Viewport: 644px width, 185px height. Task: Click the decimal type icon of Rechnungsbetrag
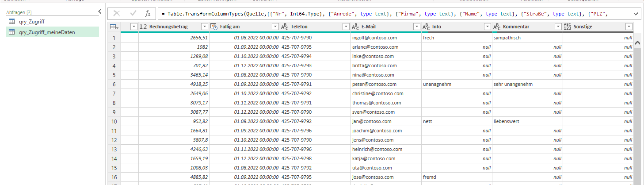pos(143,27)
